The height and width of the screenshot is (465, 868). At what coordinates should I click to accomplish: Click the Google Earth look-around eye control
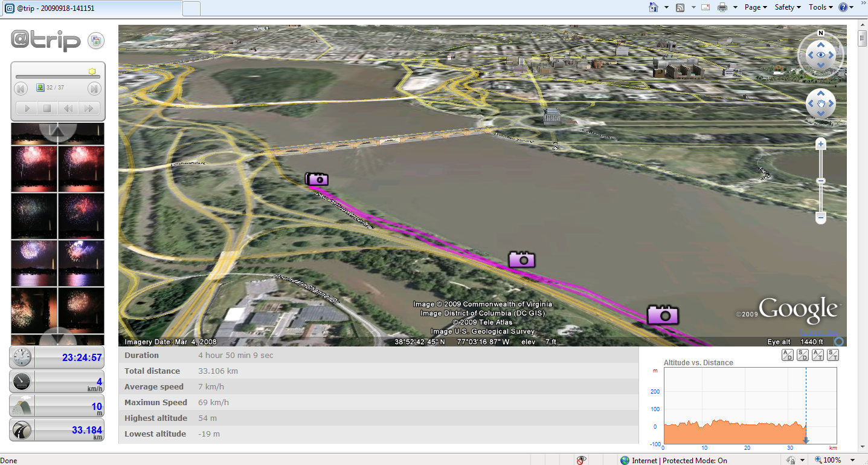(821, 55)
